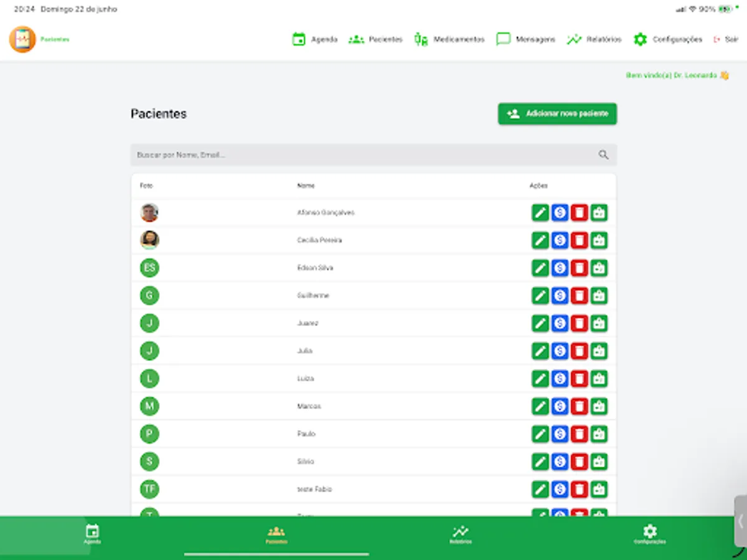Viewport: 747px width, 560px height.
Task: Delete Afonso Gonçalves using trash icon
Action: click(580, 213)
